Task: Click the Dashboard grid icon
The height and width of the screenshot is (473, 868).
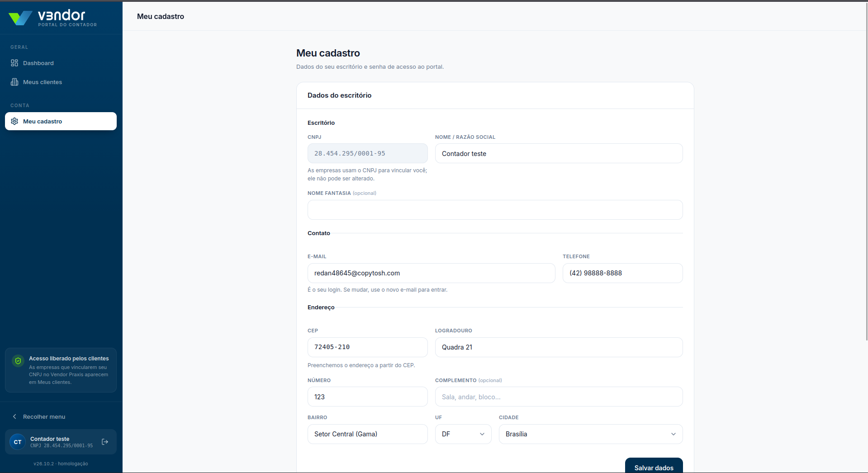Action: coord(14,63)
